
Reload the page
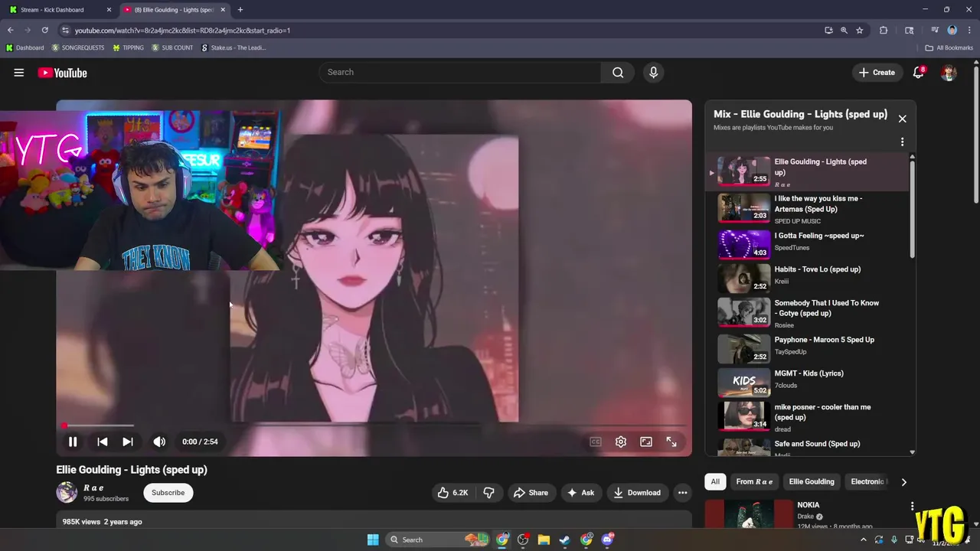[44, 31]
